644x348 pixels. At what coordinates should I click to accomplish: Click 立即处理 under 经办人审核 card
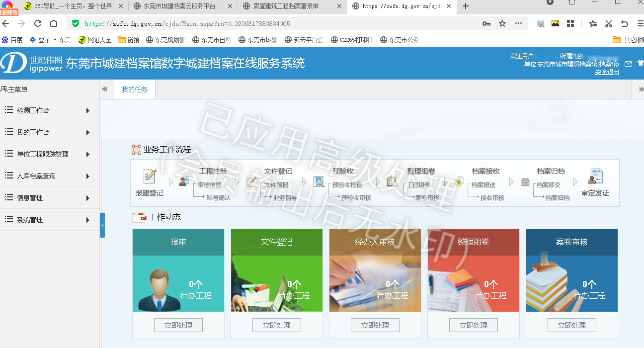pyautogui.click(x=375, y=325)
